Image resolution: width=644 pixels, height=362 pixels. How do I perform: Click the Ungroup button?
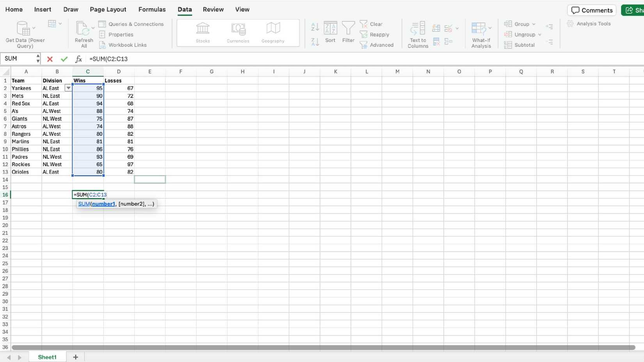(x=519, y=34)
